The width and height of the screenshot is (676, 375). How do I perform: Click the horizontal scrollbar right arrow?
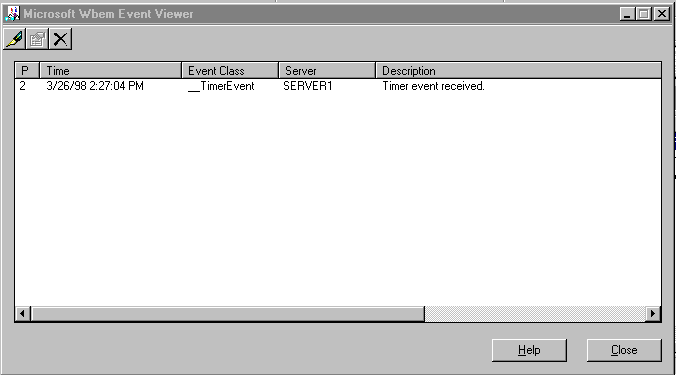click(x=653, y=313)
